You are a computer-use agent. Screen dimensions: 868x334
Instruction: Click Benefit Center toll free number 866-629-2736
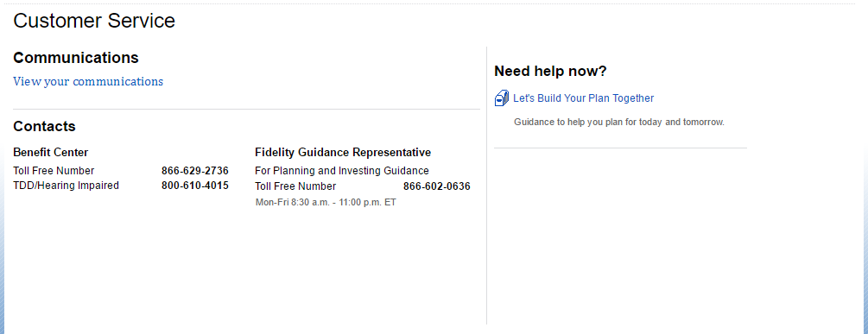click(x=195, y=171)
